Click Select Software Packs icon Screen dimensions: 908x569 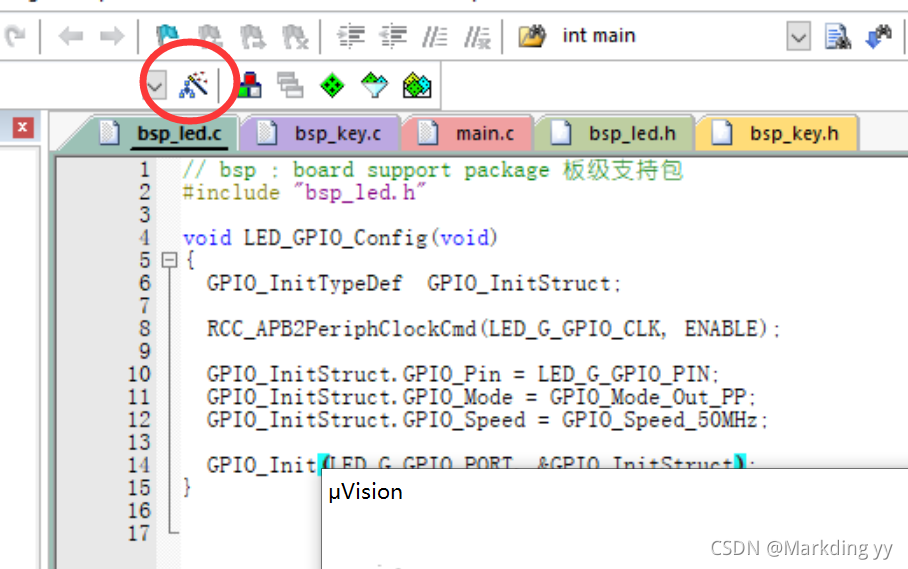pos(375,85)
